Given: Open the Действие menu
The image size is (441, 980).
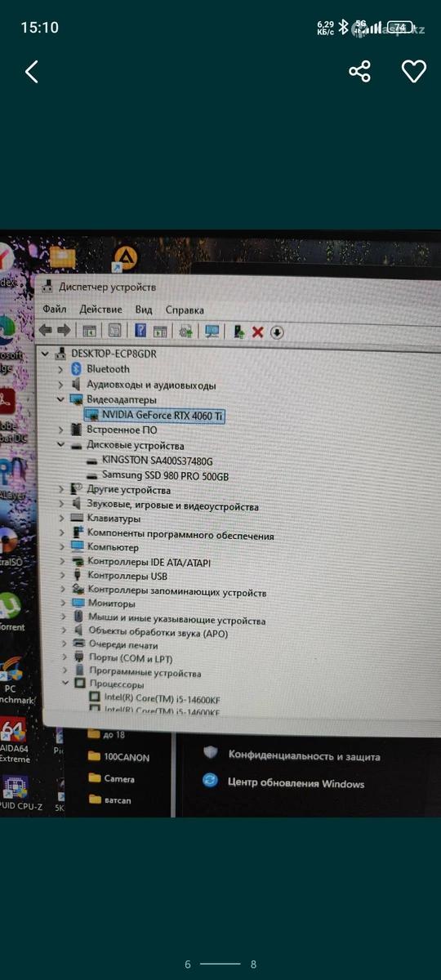Looking at the screenshot, I should point(100,310).
